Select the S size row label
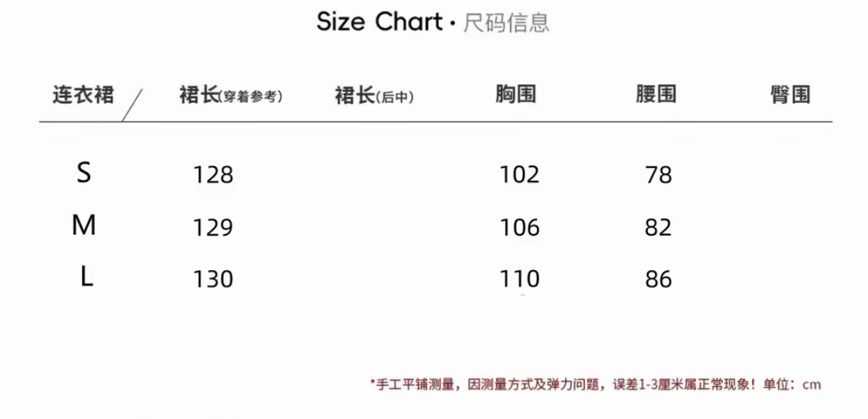 (84, 173)
